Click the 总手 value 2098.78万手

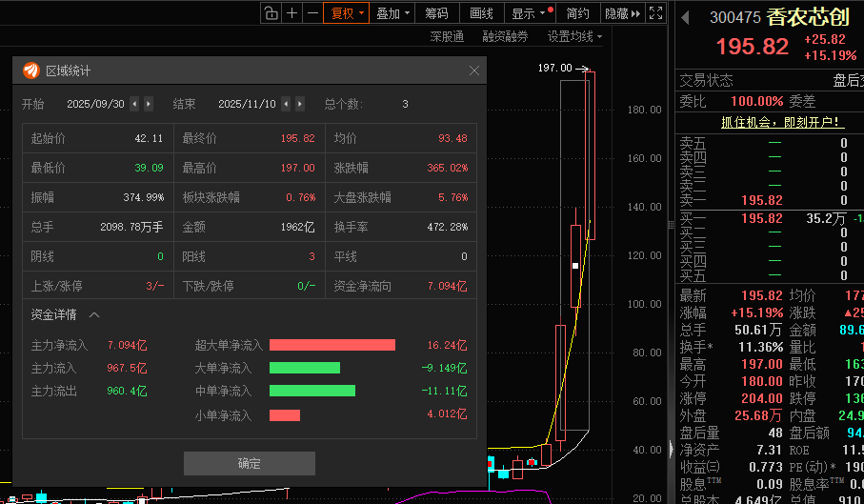coord(131,227)
